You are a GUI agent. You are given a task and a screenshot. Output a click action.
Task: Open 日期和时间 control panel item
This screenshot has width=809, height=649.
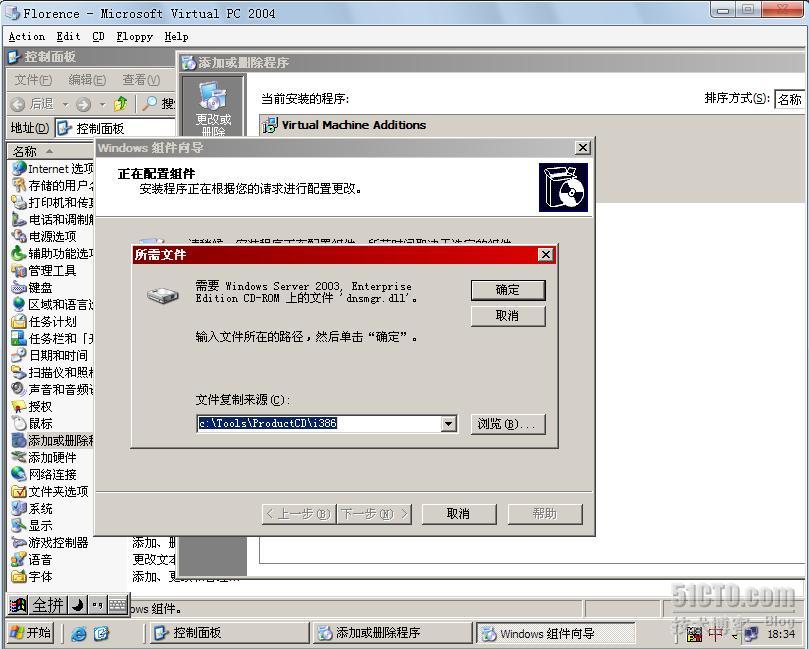click(50, 355)
